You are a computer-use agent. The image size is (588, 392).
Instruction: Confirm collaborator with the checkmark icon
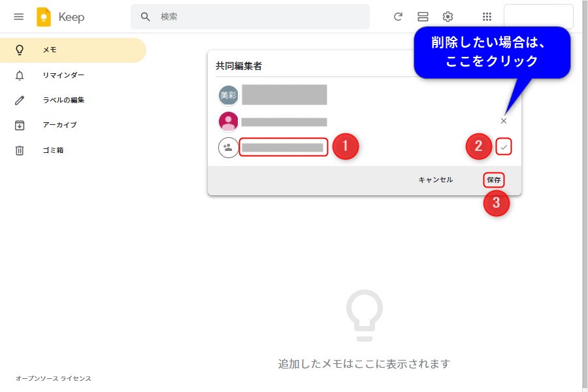pyautogui.click(x=503, y=148)
